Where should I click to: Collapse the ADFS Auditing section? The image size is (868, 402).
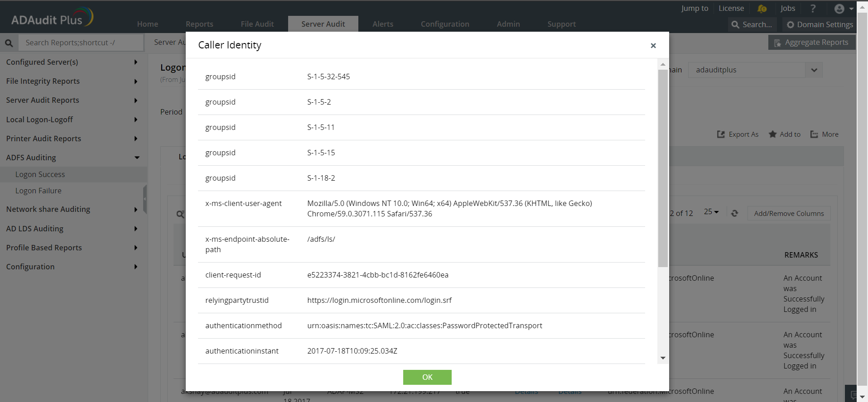pos(137,158)
